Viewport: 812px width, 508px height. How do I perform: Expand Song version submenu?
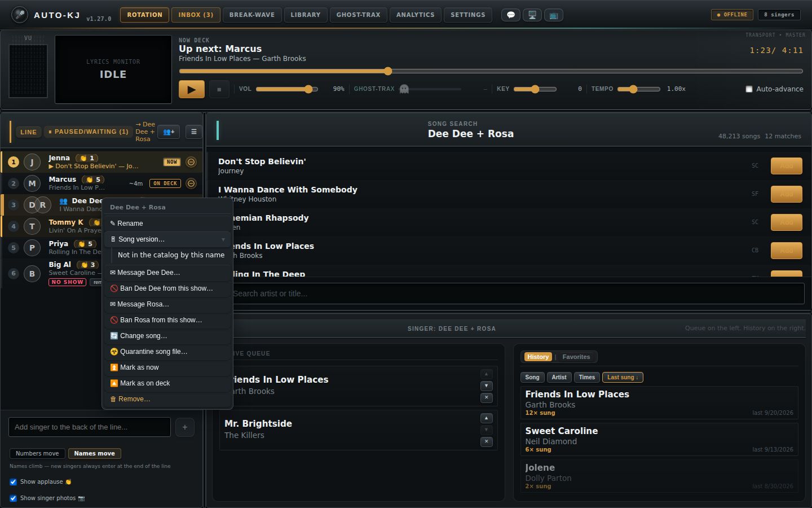pos(167,239)
